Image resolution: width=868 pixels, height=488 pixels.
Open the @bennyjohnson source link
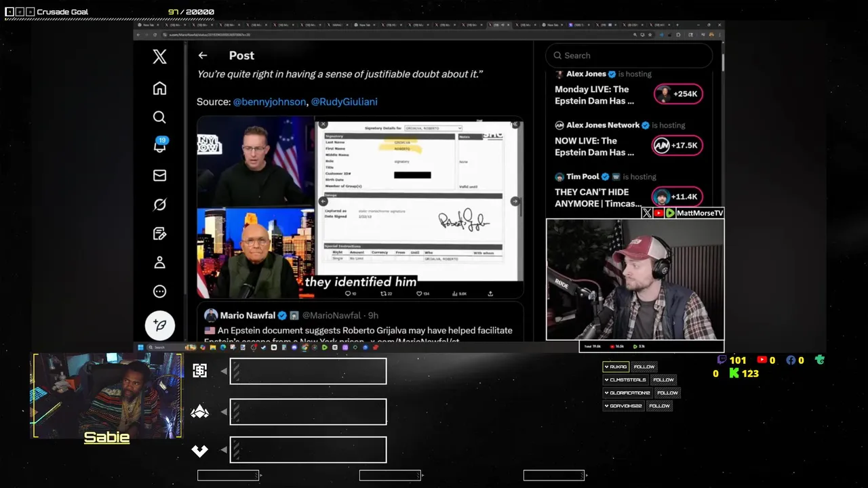(x=269, y=102)
